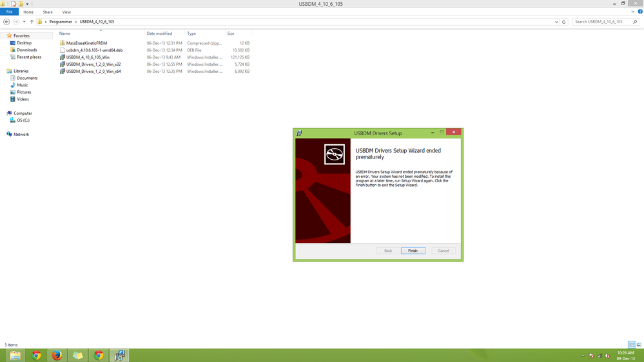Viewport: 644px width, 362px height.
Task: Click the USBDM_4_10_6_105 breadcrumb
Action: (x=97, y=22)
